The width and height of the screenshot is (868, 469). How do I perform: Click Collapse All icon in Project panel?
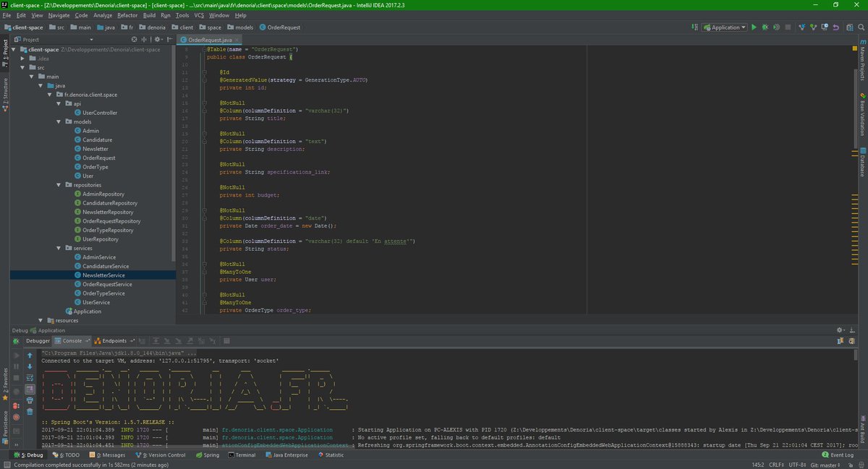point(144,40)
